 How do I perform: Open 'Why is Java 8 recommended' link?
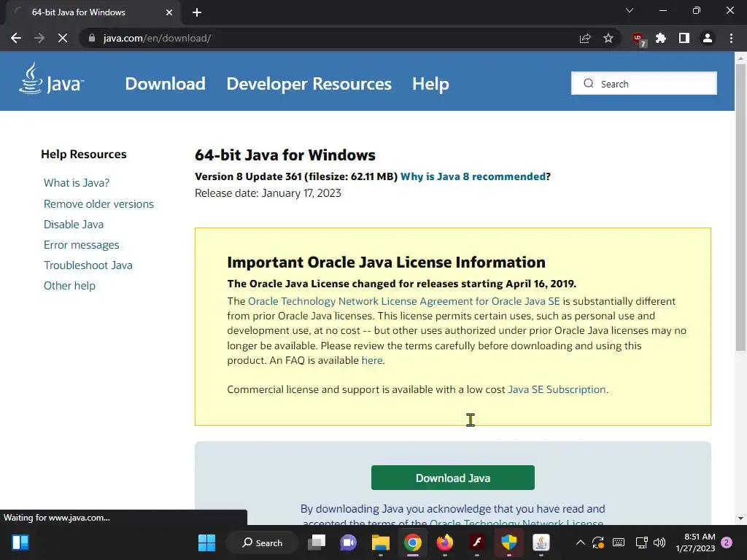473,176
